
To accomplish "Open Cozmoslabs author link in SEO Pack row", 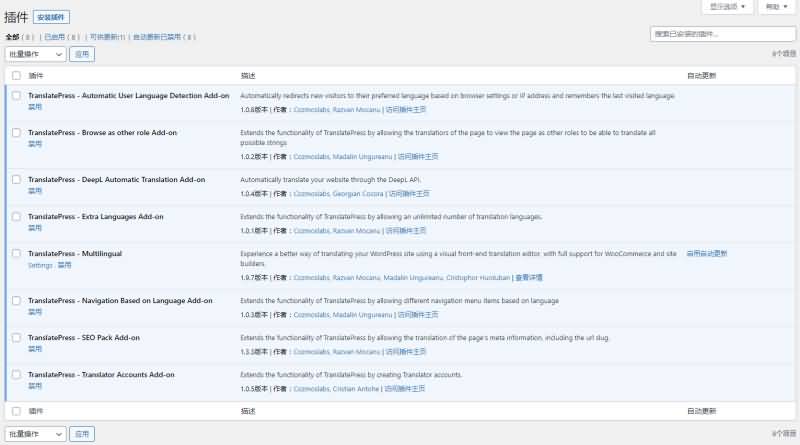I will point(311,352).
